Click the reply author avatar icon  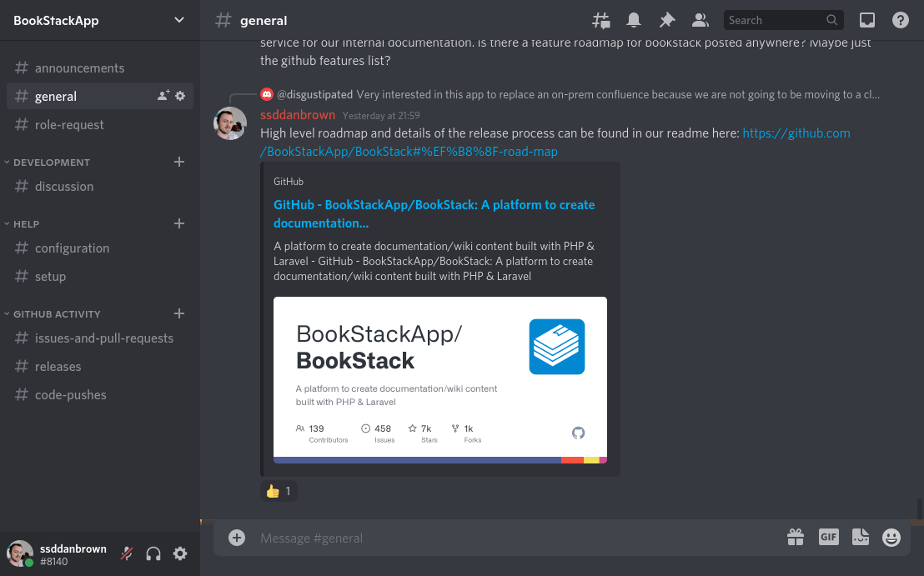coord(267,94)
